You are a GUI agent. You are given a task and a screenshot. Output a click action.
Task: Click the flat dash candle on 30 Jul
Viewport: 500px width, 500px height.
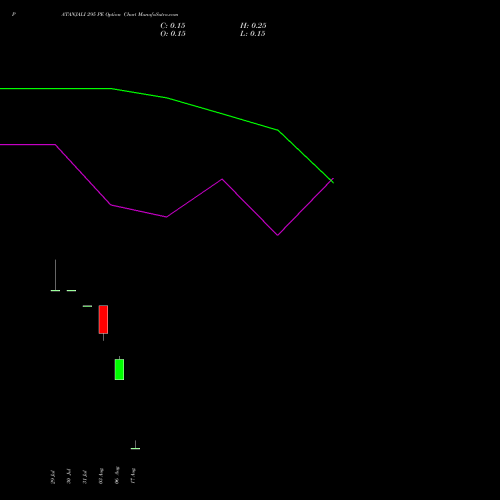[71, 291]
